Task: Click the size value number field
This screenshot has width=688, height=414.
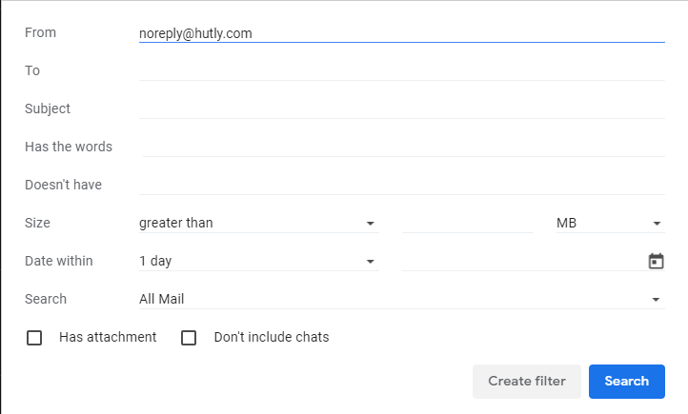Action: pos(467,223)
